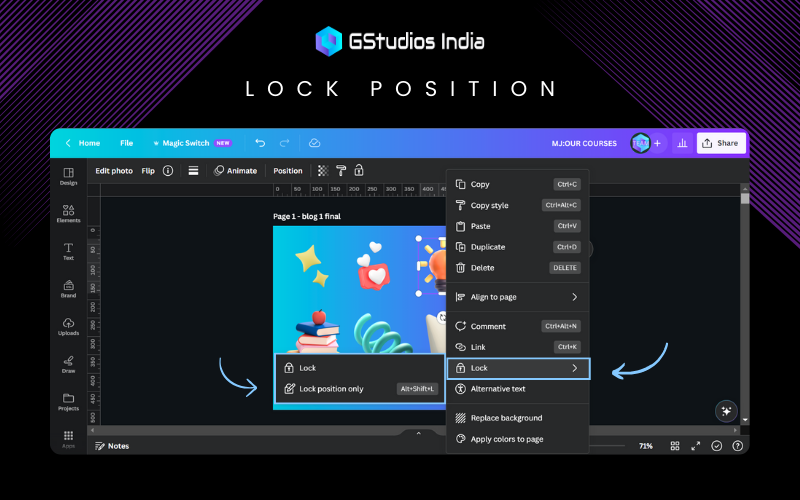Click Edit photo in toolbar

pyautogui.click(x=114, y=171)
